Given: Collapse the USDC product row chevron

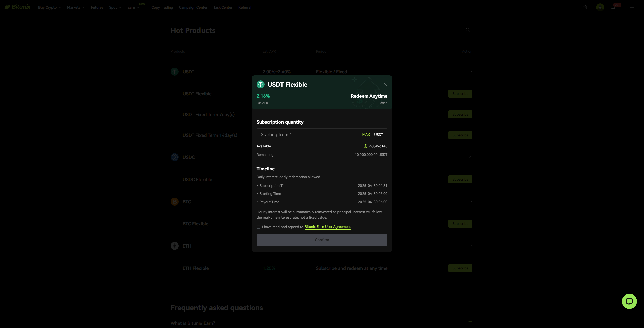Looking at the screenshot, I should 470,157.
